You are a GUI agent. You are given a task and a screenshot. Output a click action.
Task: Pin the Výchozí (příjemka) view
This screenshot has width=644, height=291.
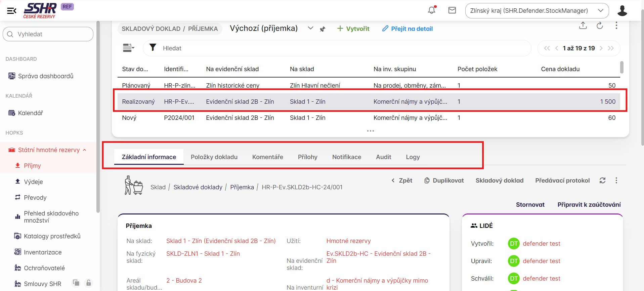click(x=323, y=29)
